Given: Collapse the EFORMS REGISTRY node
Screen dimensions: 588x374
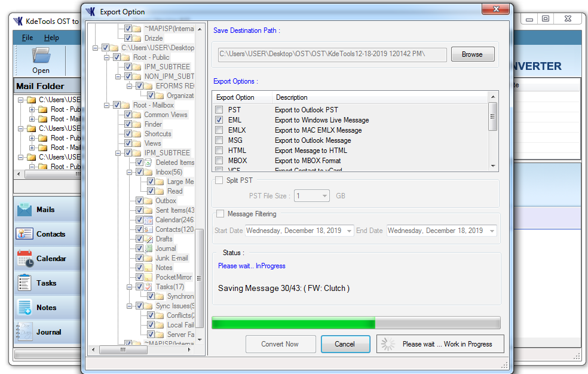Looking at the screenshot, I should (130, 86).
